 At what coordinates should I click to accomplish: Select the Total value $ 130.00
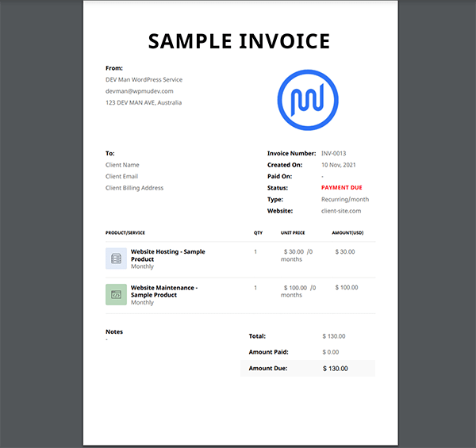pos(334,336)
